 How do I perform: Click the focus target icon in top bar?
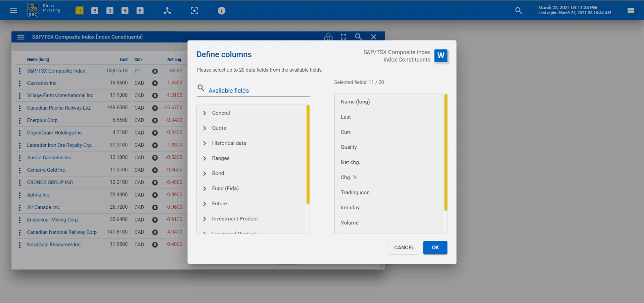pos(194,11)
